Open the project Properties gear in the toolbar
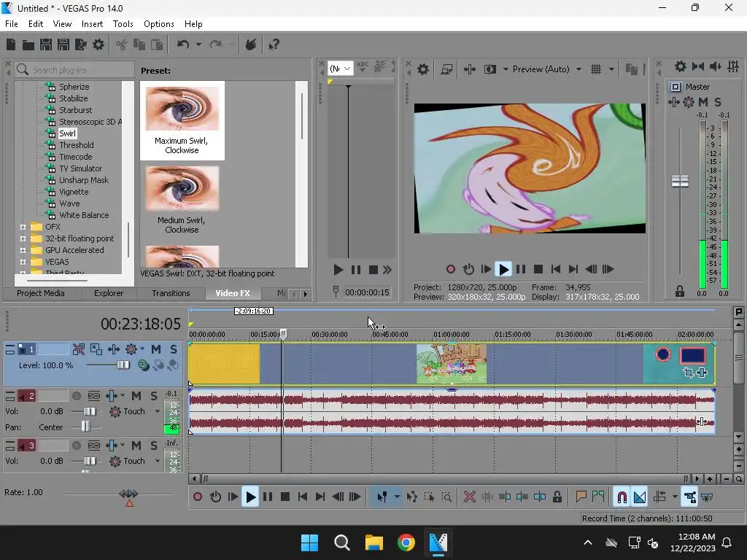Viewport: 747px width, 560px height. click(x=98, y=44)
